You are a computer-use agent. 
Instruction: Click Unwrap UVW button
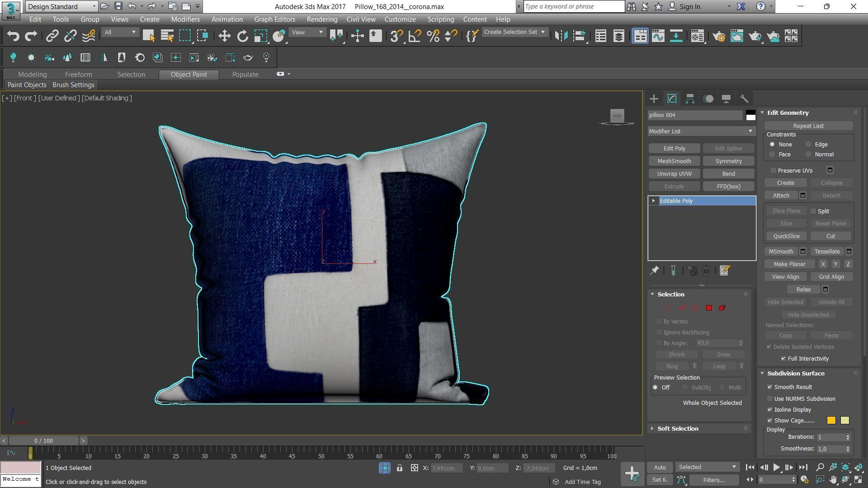click(x=675, y=174)
